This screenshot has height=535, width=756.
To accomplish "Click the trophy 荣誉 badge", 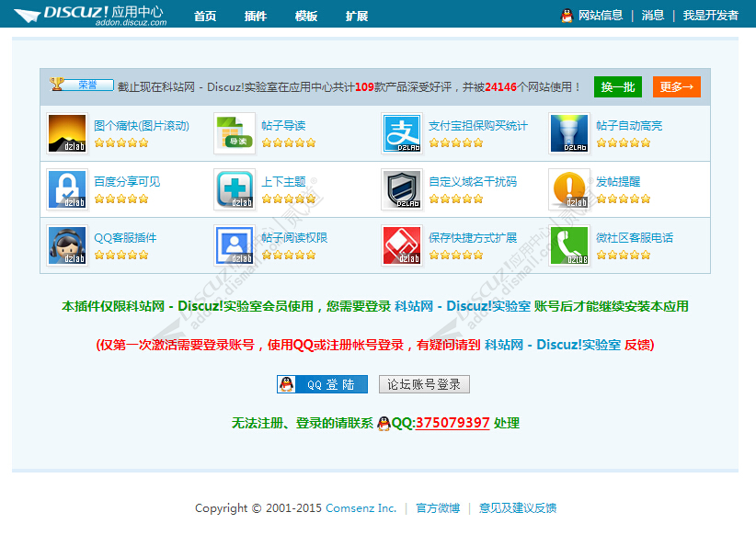I will click(82, 85).
